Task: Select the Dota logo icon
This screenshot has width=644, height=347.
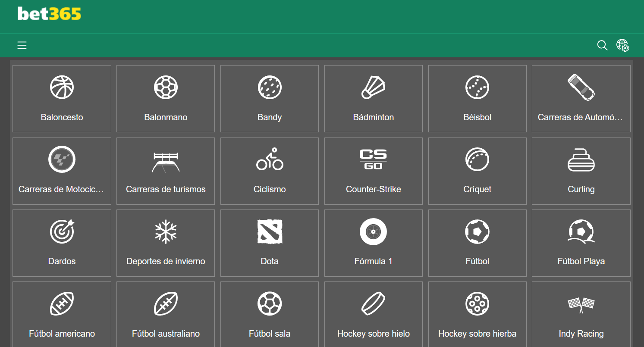Action: 270,231
